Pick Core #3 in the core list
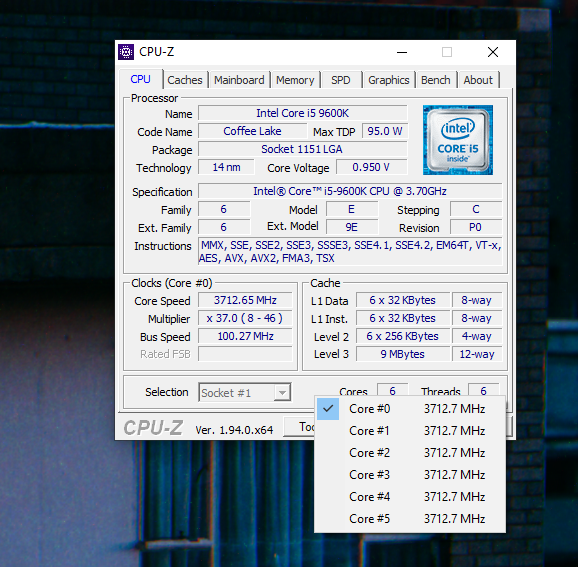Viewport: 578px width, 567px height. (x=410, y=475)
